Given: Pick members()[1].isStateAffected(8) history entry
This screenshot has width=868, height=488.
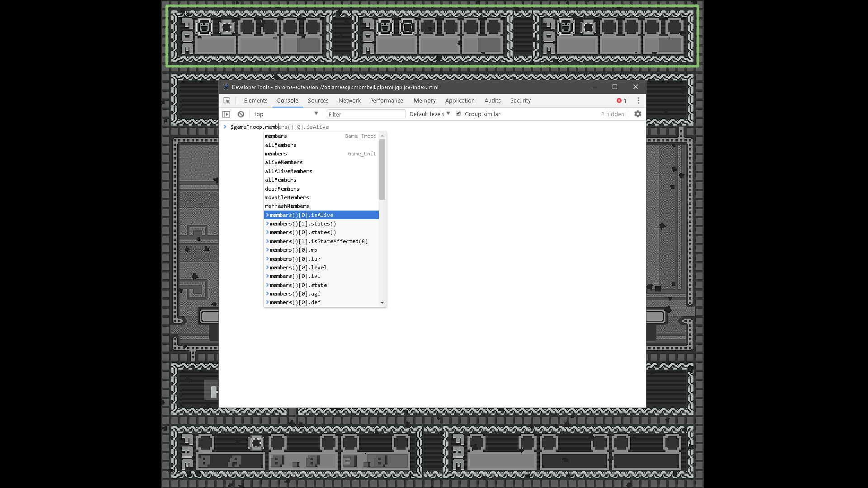Looking at the screenshot, I should click(x=321, y=241).
